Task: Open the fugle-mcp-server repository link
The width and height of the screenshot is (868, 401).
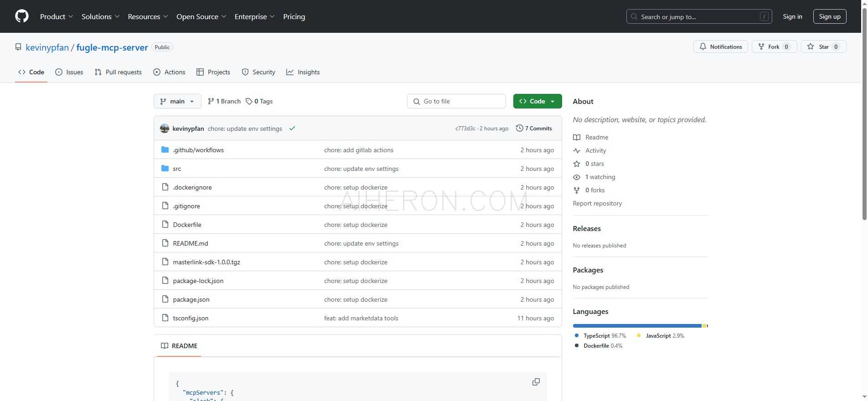Action: (112, 47)
